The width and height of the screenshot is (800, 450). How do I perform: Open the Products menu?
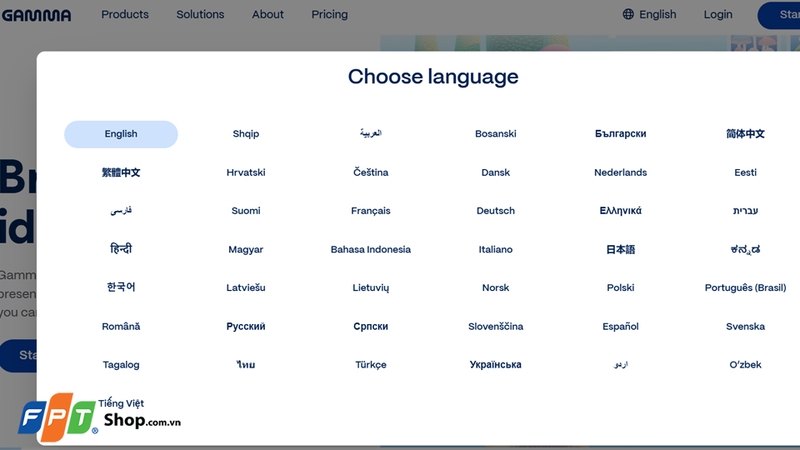(x=125, y=15)
